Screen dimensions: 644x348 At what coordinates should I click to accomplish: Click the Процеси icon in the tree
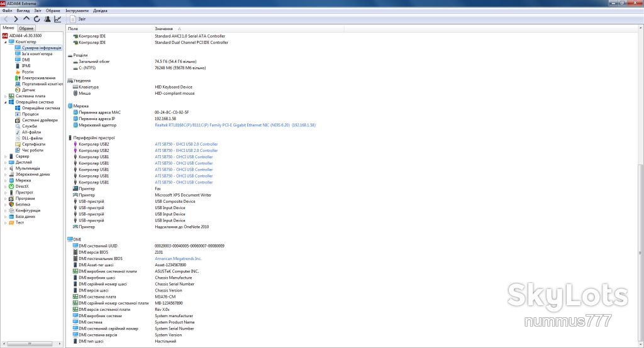[x=18, y=114]
